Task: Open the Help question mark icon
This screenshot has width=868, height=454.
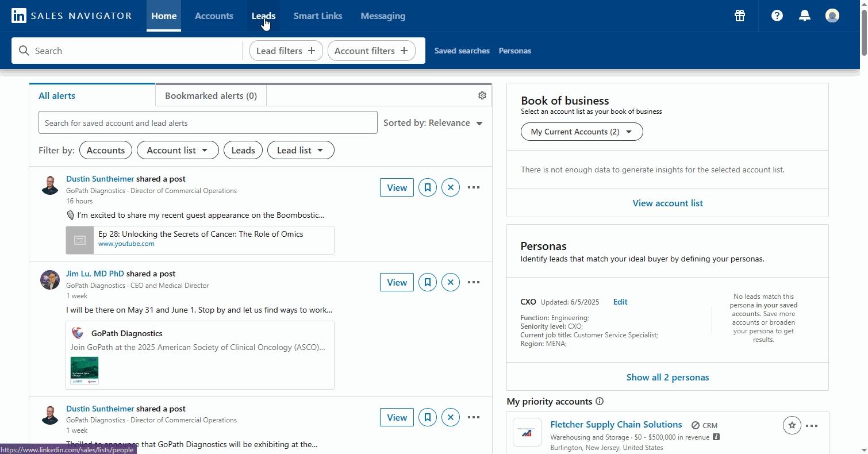Action: (777, 16)
